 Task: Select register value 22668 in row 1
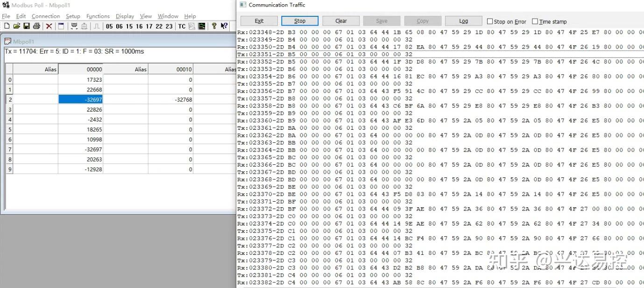80,90
